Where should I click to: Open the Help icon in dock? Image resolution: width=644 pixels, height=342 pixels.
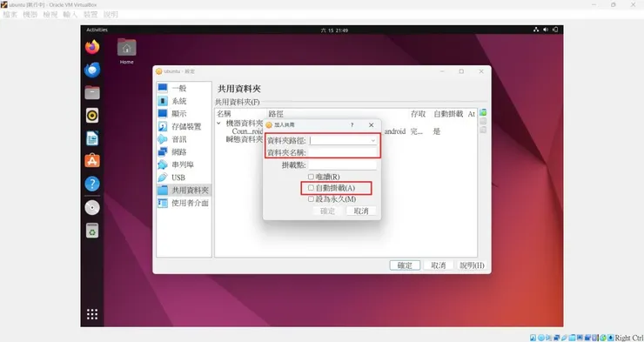92,184
